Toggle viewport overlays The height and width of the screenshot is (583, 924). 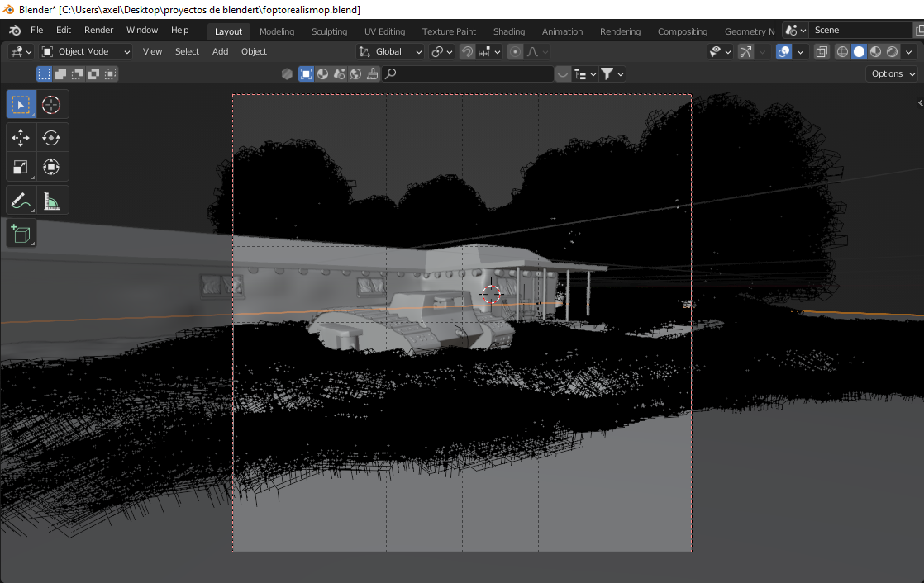pos(783,52)
